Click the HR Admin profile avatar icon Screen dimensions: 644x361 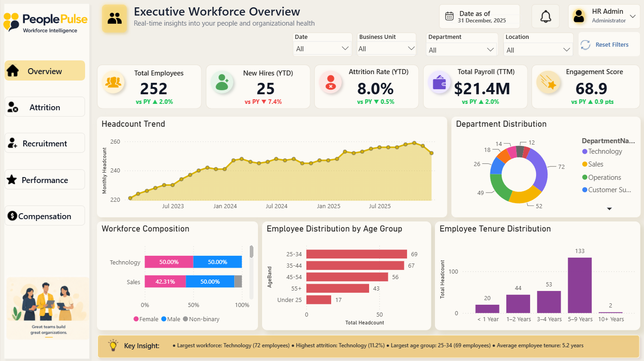579,16
